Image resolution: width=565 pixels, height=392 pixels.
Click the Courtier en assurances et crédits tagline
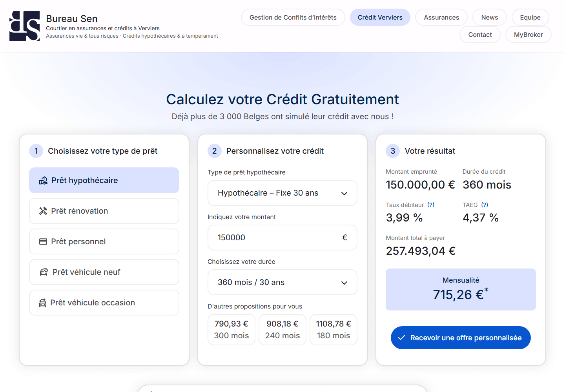pos(103,28)
